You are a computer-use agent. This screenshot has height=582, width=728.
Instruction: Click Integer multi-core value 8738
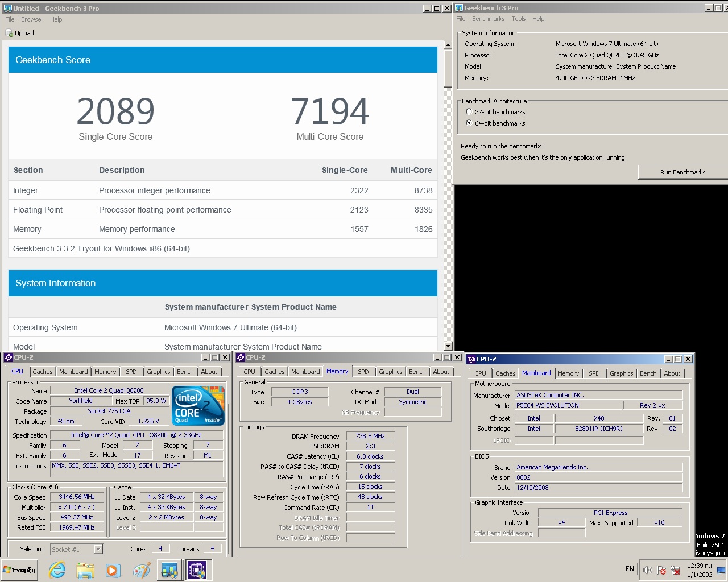[x=423, y=190]
